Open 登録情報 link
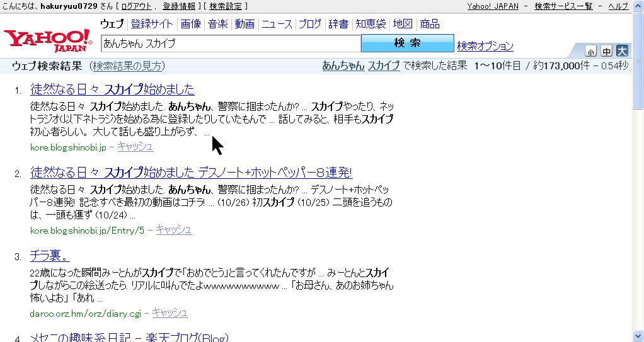The image size is (644, 342). click(x=179, y=6)
